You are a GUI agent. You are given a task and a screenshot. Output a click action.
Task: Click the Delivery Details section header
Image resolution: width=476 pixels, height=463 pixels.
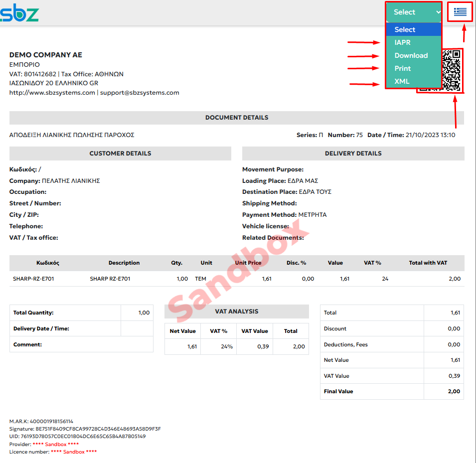tap(353, 154)
